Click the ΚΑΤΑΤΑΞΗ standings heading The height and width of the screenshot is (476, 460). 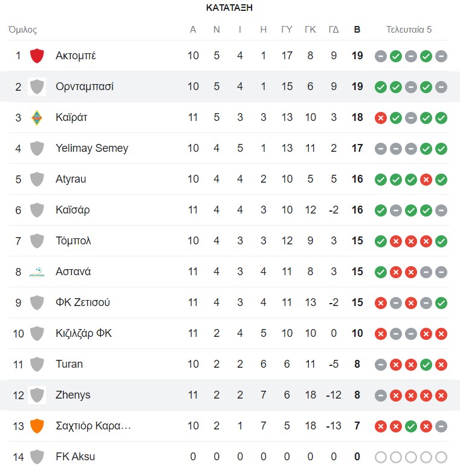pyautogui.click(x=229, y=8)
